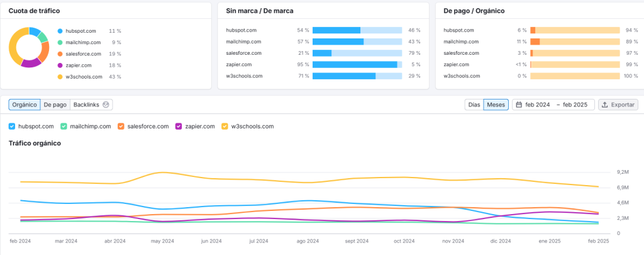Click w3schools.com yellow legend dot in Cuota de tráfico
The height and width of the screenshot is (255, 644).
tap(60, 76)
